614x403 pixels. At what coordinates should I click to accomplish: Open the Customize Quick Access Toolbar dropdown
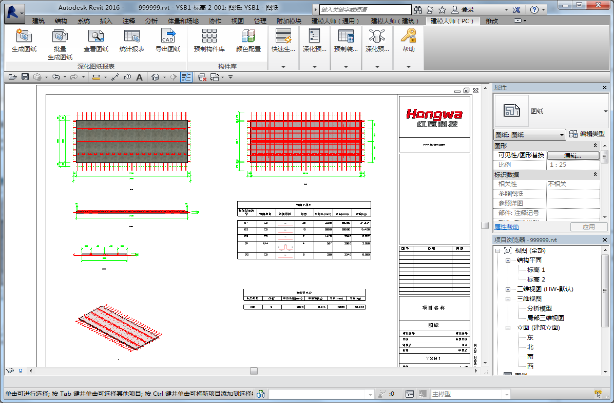pyautogui.click(x=231, y=77)
